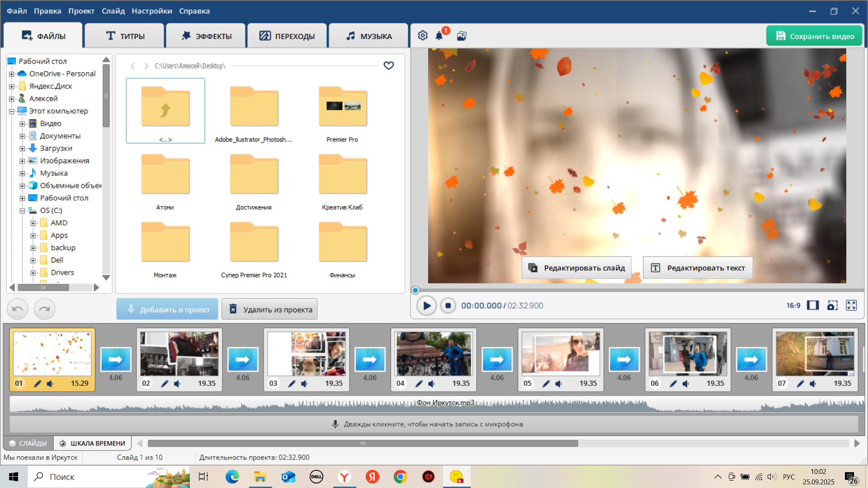Add current folder to favorites heart
Screen dimensions: 868x488
(388, 66)
